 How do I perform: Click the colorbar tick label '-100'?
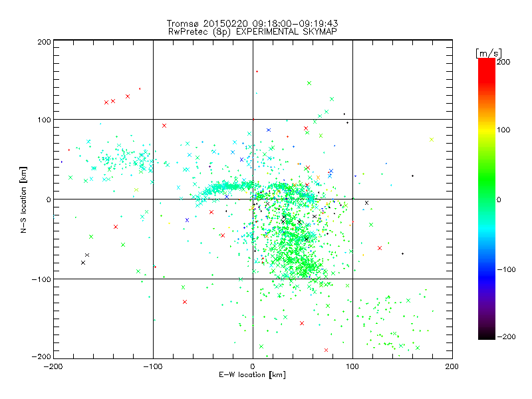(506, 270)
